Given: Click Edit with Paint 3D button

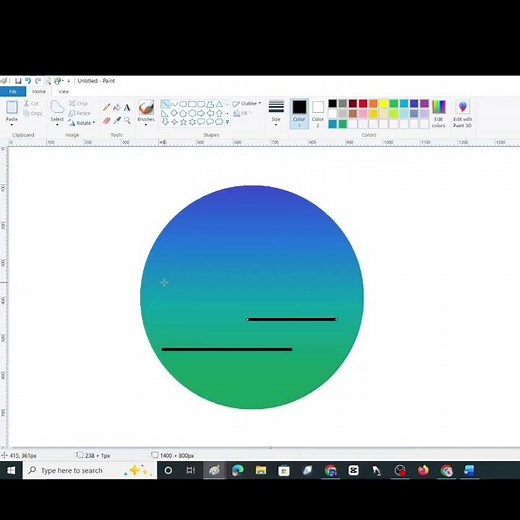Looking at the screenshot, I should click(462, 114).
